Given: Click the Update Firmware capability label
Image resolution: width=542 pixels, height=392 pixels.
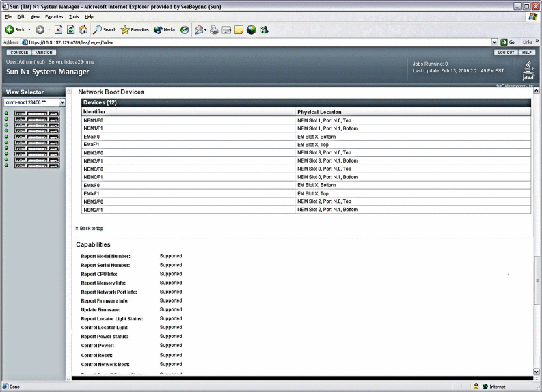Looking at the screenshot, I should pos(100,310).
